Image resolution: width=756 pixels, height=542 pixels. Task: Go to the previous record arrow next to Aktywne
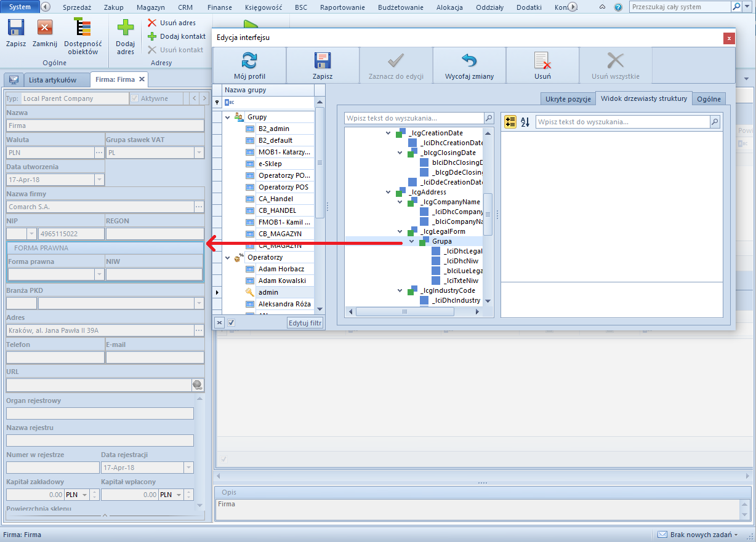(193, 98)
